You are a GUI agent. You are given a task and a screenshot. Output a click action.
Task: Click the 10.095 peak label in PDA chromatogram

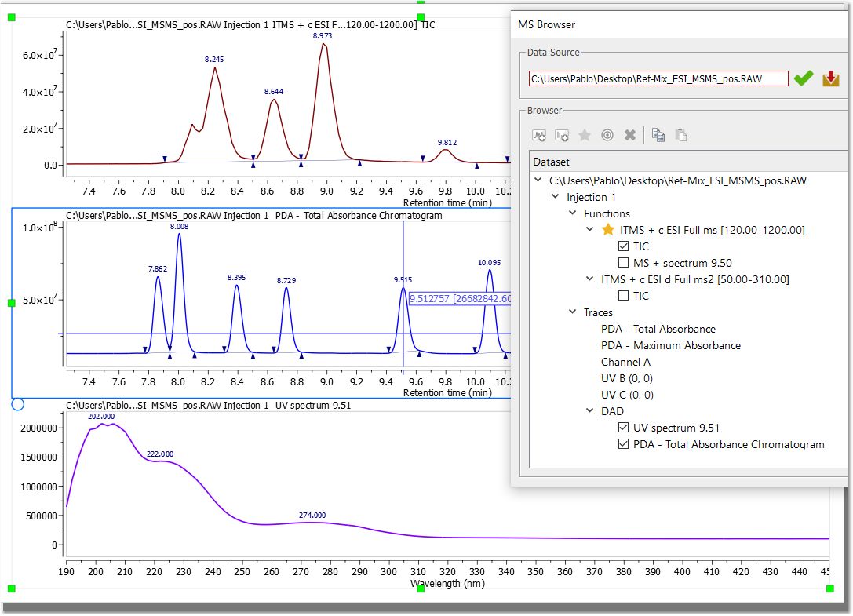pyautogui.click(x=489, y=262)
